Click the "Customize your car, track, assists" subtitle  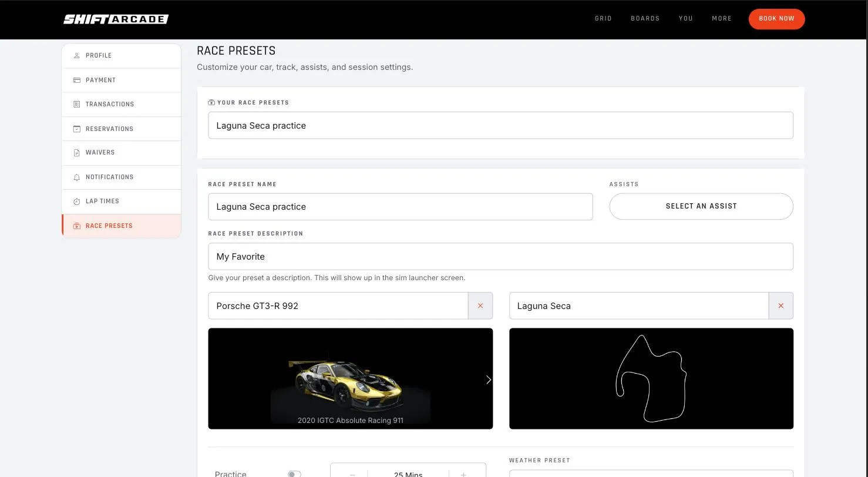(305, 67)
